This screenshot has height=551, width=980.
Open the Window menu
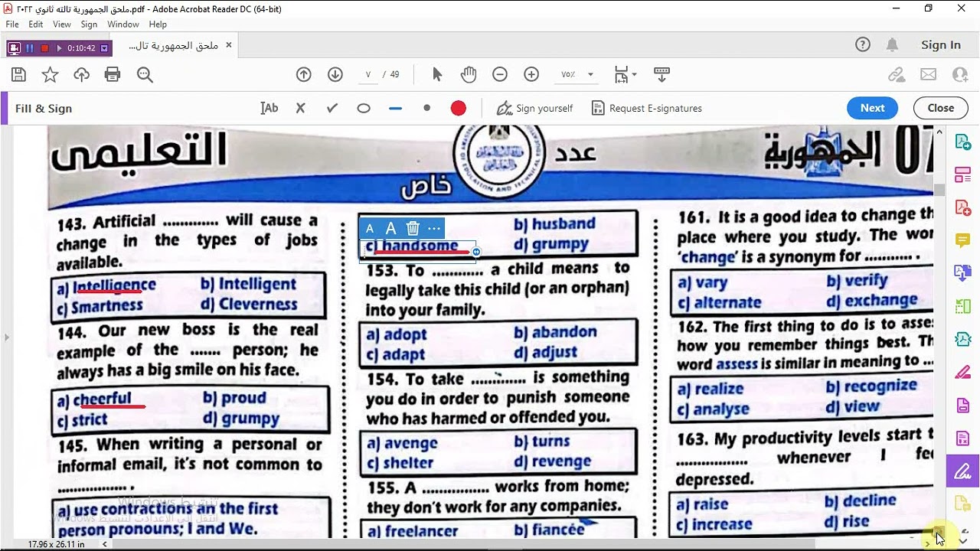click(123, 24)
